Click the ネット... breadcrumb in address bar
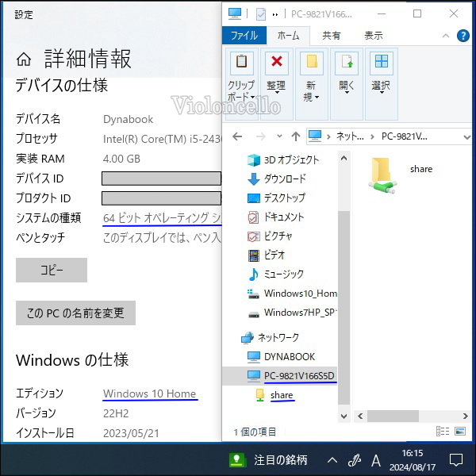Image resolution: width=476 pixels, height=476 pixels. [350, 136]
